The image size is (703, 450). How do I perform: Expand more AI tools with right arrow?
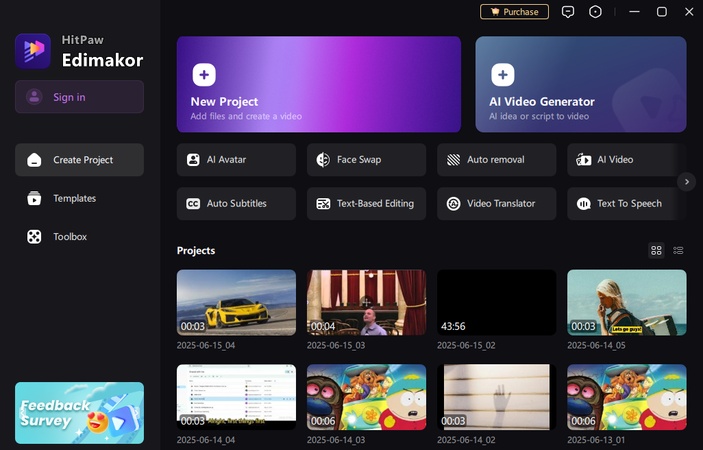click(x=686, y=181)
